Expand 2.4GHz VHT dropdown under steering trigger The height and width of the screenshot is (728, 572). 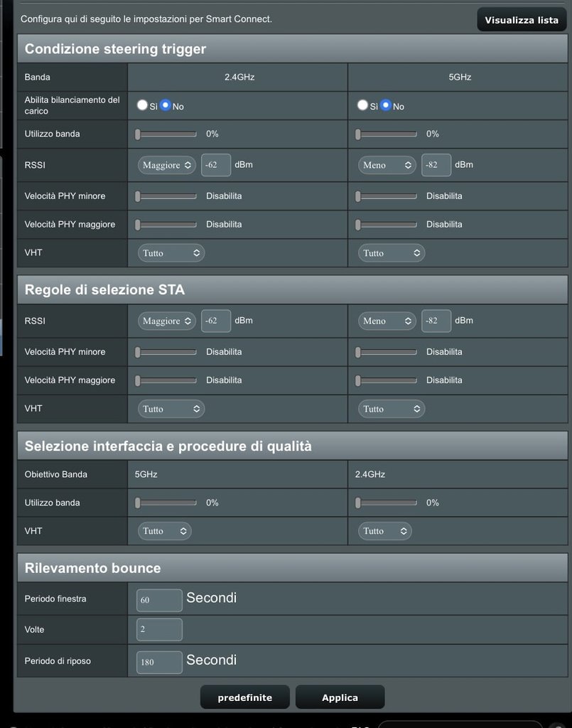pyautogui.click(x=171, y=253)
